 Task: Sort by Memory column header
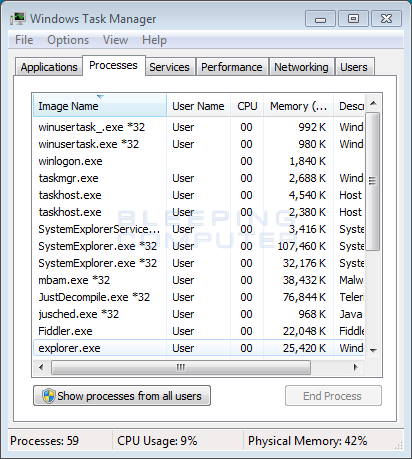pos(298,106)
